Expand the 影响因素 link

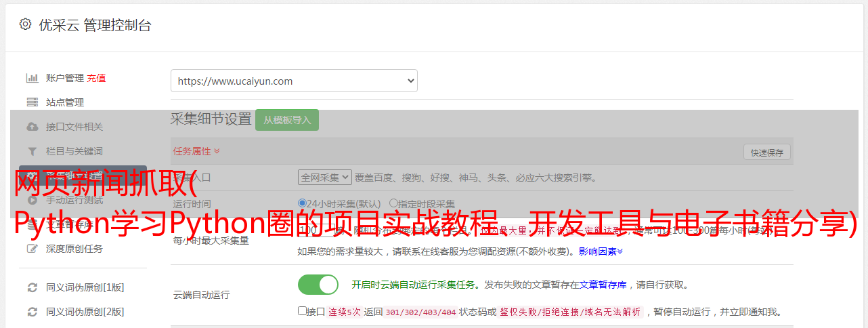[601, 251]
